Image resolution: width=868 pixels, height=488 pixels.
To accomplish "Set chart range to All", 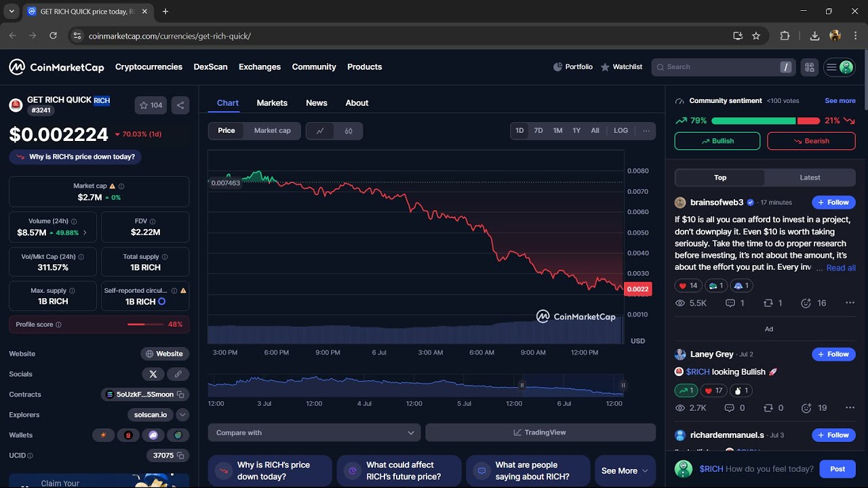I will 595,131.
